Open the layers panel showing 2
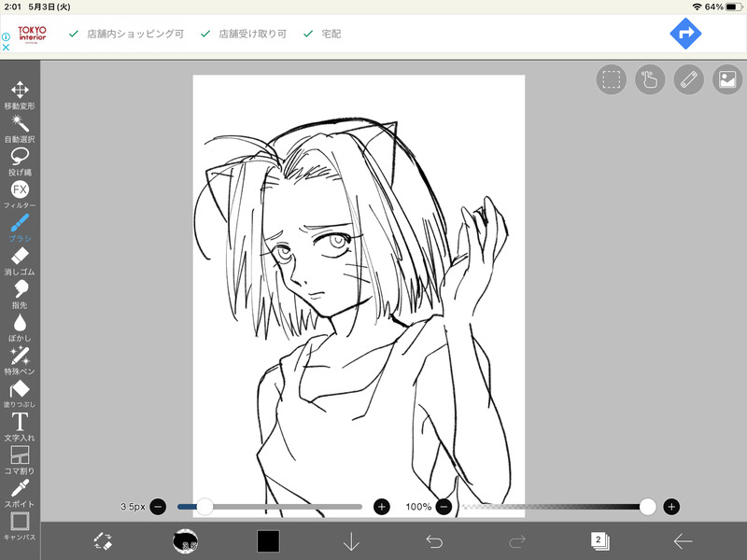 pyautogui.click(x=599, y=541)
